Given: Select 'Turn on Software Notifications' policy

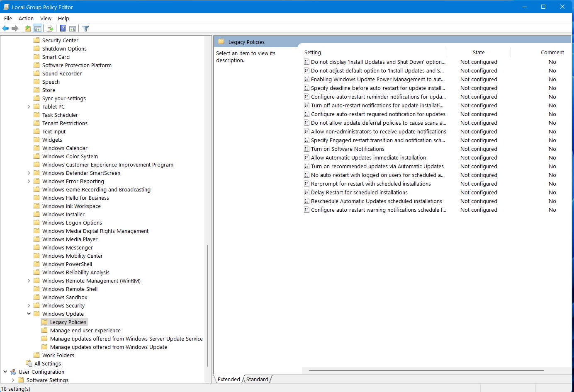Looking at the screenshot, I should pyautogui.click(x=348, y=149).
